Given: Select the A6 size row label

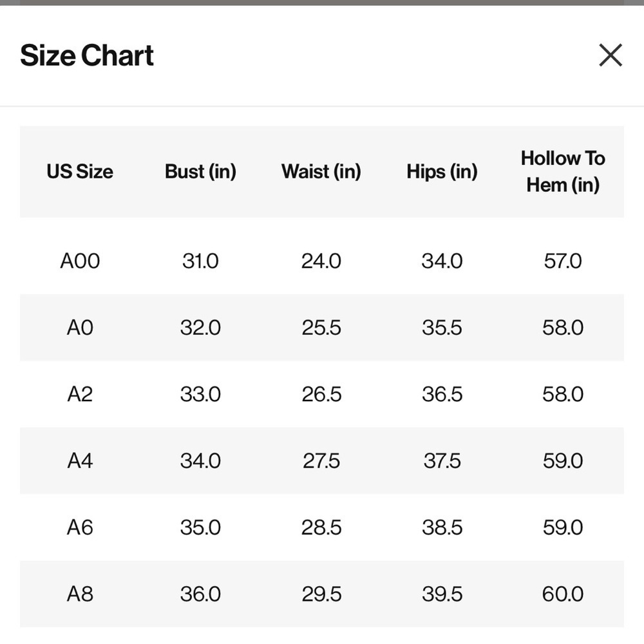Looking at the screenshot, I should [x=80, y=527].
